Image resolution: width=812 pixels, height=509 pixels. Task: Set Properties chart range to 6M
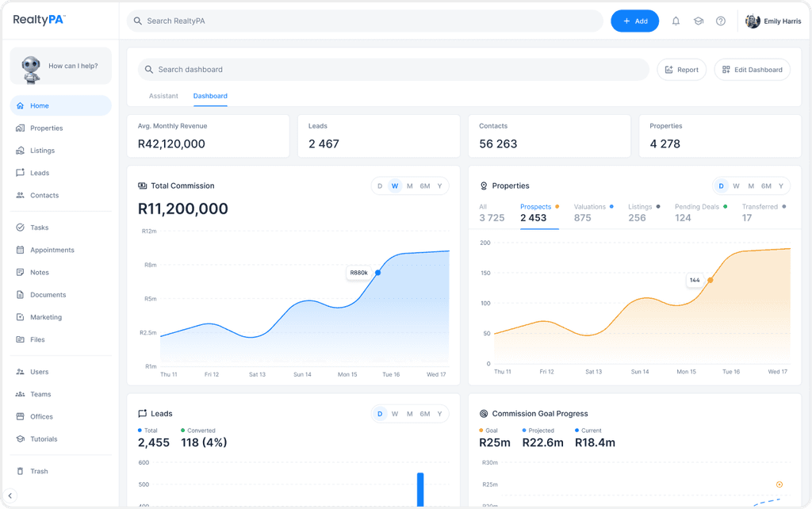[766, 186]
